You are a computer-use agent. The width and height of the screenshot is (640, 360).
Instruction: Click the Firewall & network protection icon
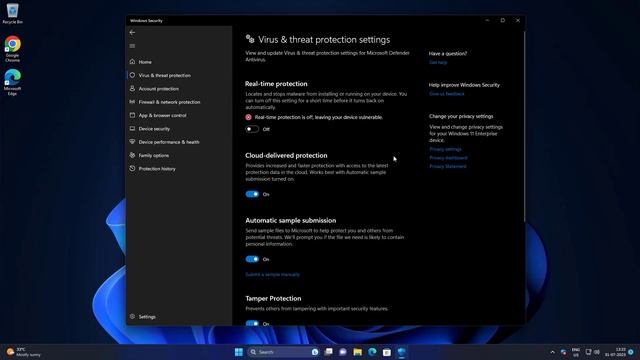point(132,102)
